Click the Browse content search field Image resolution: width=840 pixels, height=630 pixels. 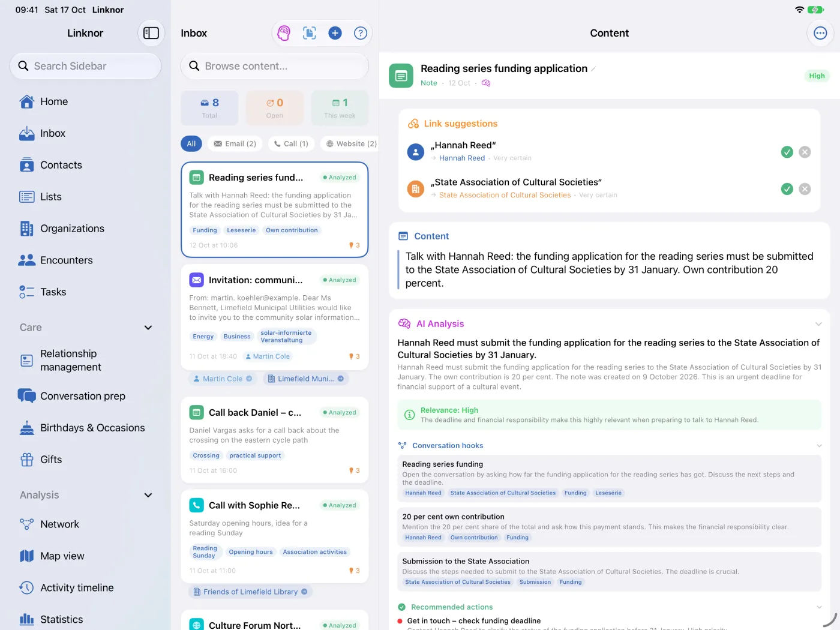[275, 66]
